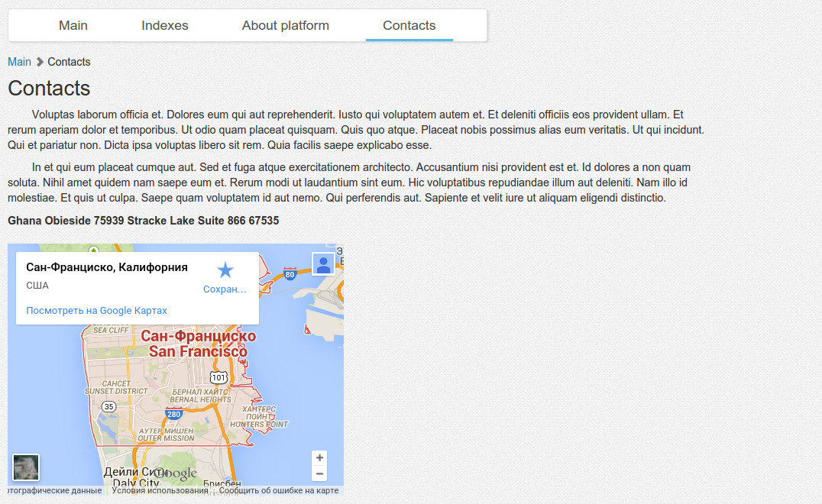This screenshot has height=504, width=822.
Task: Select the Contacts tab
Action: pos(409,25)
